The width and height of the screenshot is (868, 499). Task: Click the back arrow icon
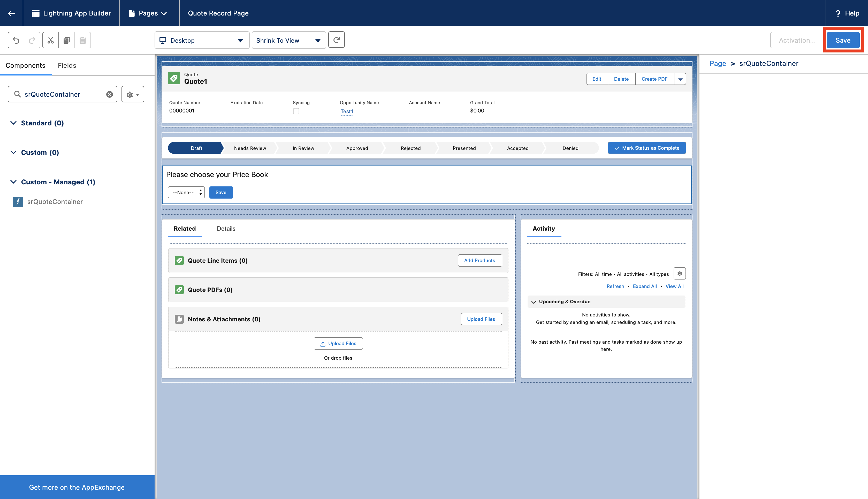coord(11,13)
